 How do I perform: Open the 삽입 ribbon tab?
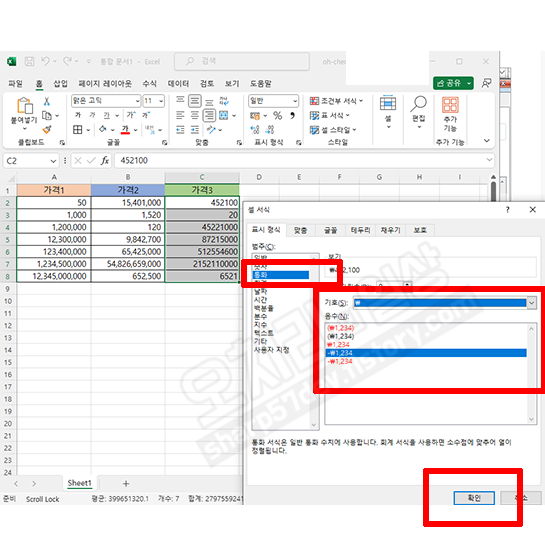coord(60,84)
